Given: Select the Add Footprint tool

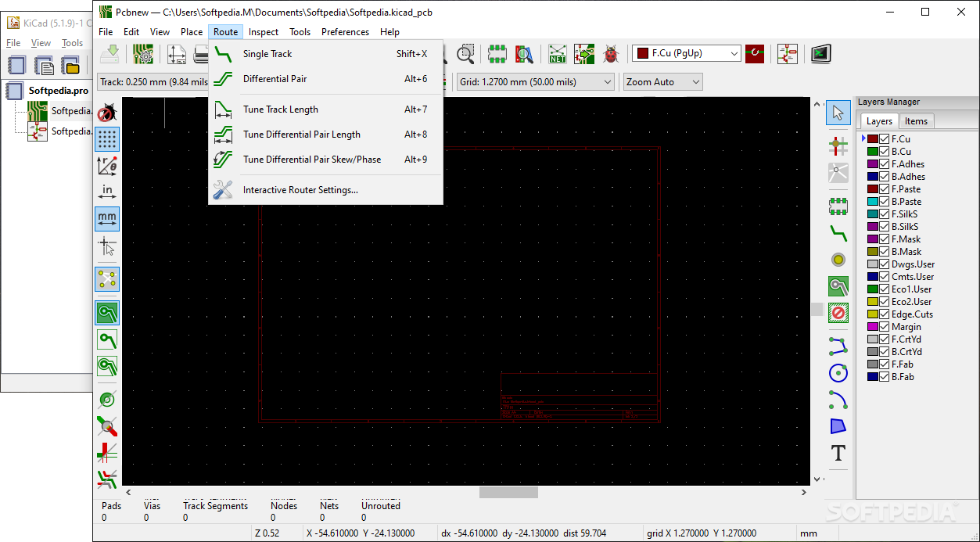Looking at the screenshot, I should click(838, 206).
